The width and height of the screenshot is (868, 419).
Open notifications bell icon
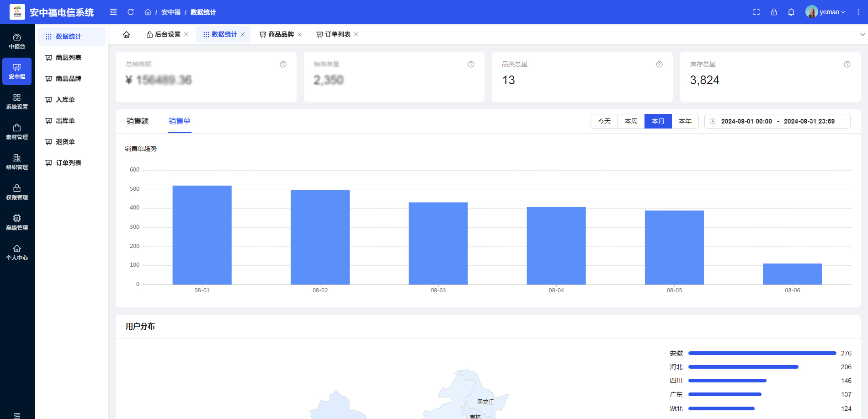click(x=791, y=12)
